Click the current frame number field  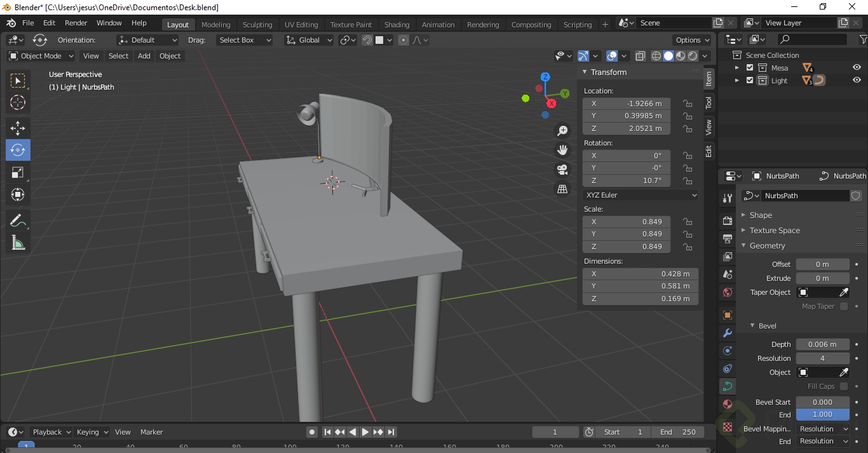555,431
